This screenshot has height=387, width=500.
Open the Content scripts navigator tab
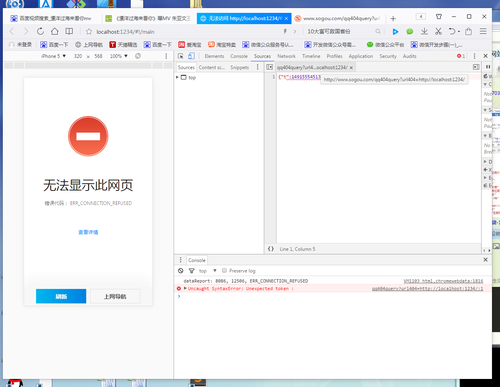coord(212,67)
